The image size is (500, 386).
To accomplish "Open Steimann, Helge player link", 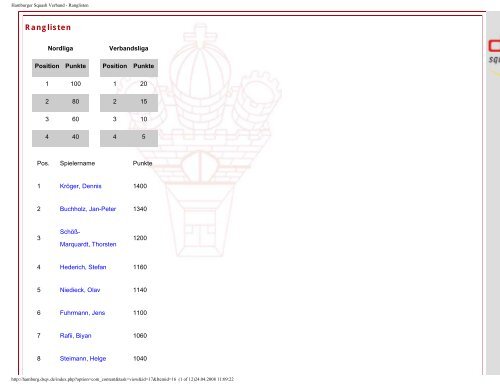I will [83, 359].
